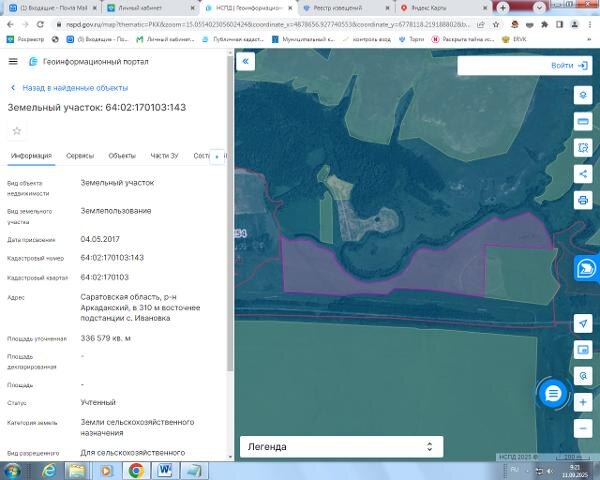Viewport: 600px width, 480px height.
Task: Open Chrome from the taskbar
Action: [136, 471]
